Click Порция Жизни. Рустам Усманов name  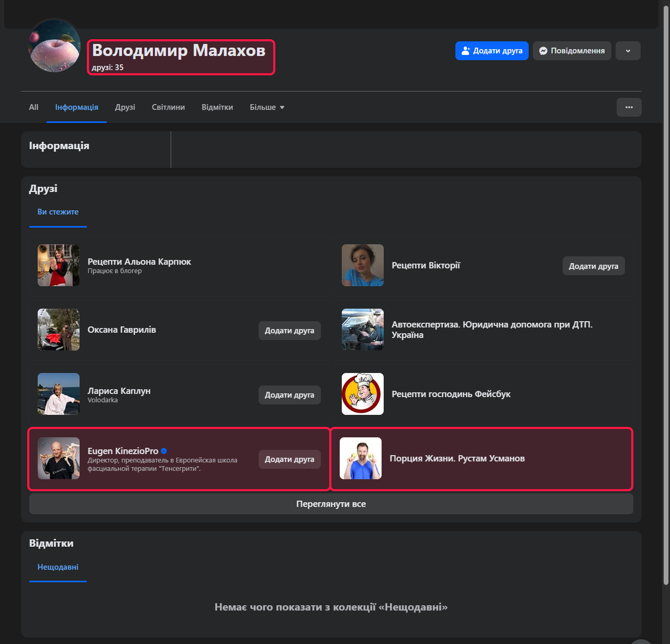coord(457,458)
